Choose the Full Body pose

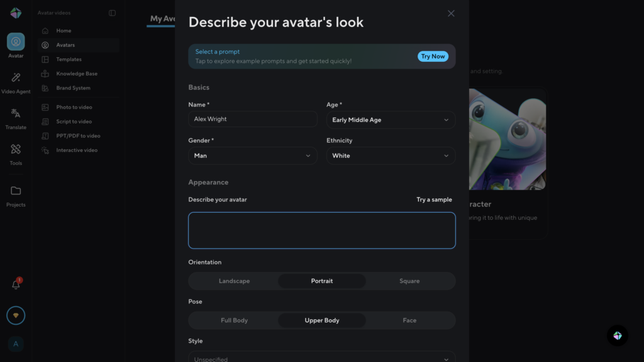click(x=234, y=320)
